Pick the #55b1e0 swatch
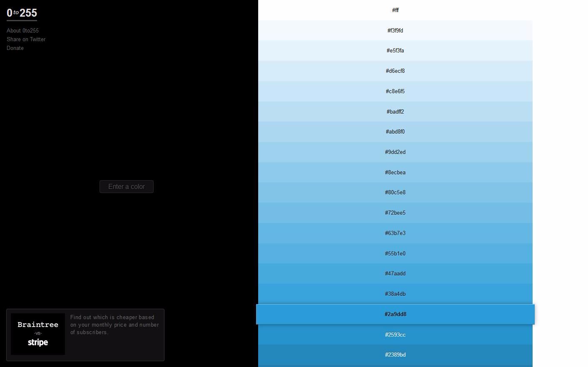The width and height of the screenshot is (588, 367). pyautogui.click(x=395, y=253)
